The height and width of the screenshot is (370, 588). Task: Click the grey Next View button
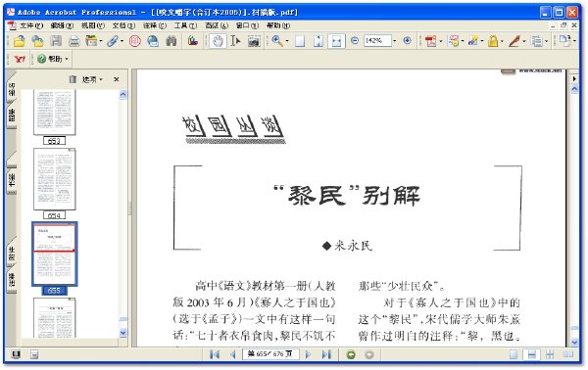tap(369, 354)
